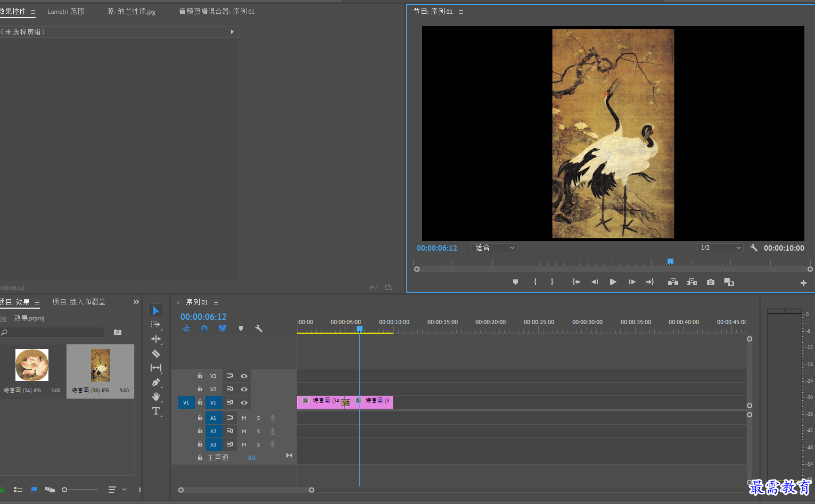Mute audio track A1
The height and width of the screenshot is (504, 815).
244,418
